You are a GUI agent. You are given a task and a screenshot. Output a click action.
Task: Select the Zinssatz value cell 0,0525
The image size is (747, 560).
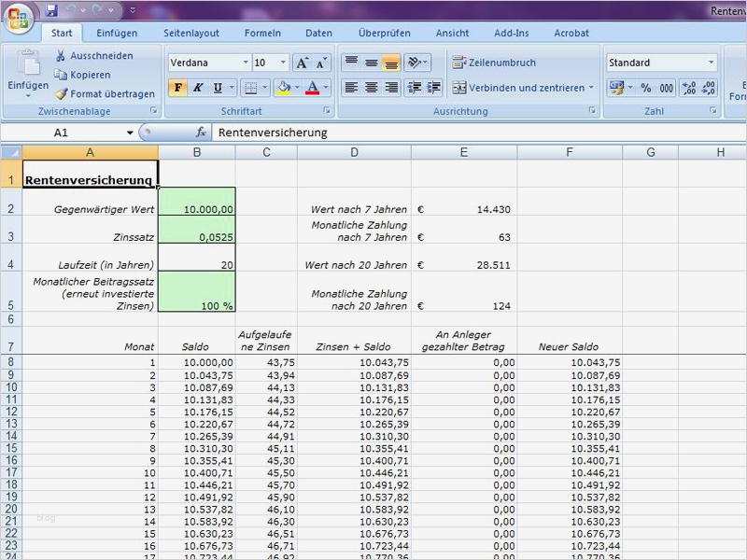pos(196,237)
